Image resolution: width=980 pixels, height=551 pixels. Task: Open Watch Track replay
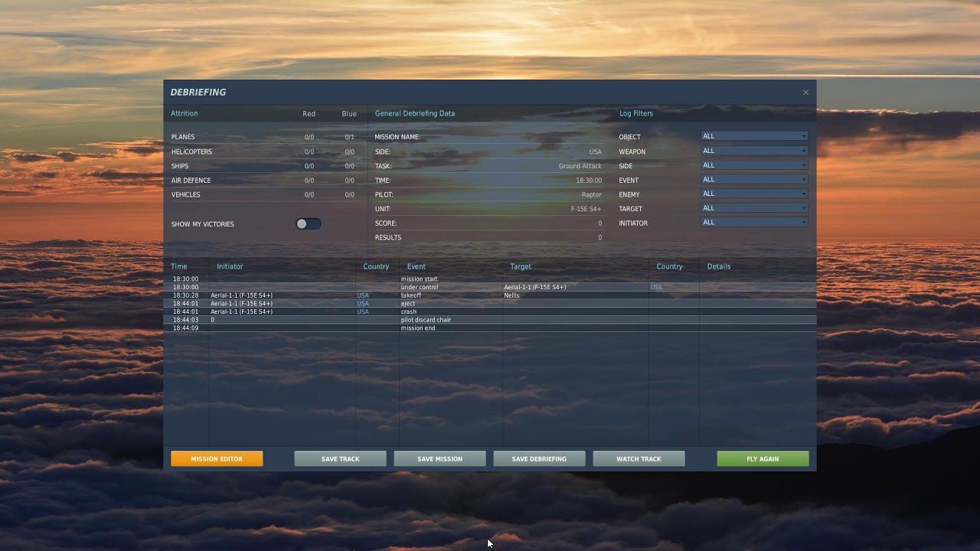[639, 459]
